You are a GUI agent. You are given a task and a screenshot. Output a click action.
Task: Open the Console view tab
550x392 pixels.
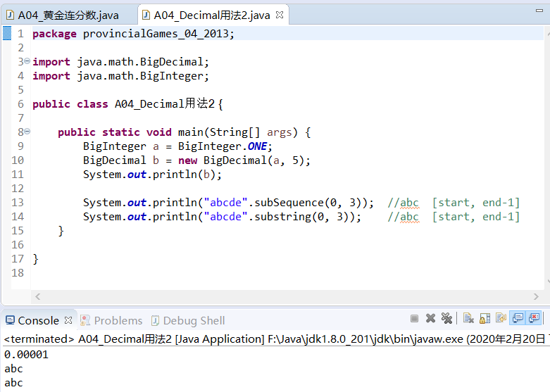(38, 320)
